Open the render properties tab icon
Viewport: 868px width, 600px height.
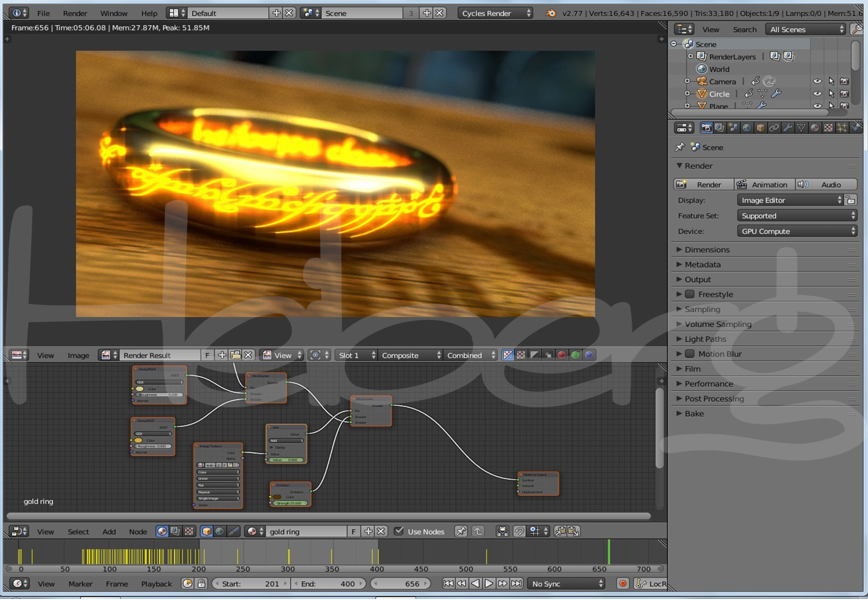(x=706, y=128)
